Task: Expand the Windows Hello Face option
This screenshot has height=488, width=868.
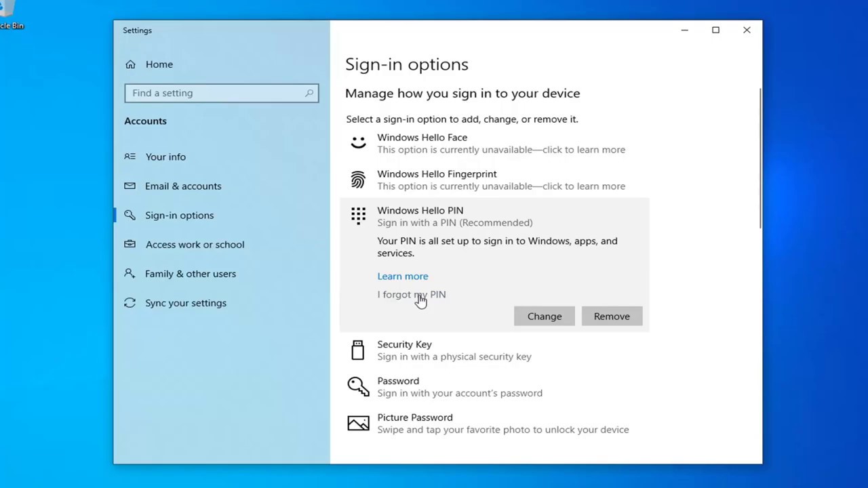Action: coord(494,143)
